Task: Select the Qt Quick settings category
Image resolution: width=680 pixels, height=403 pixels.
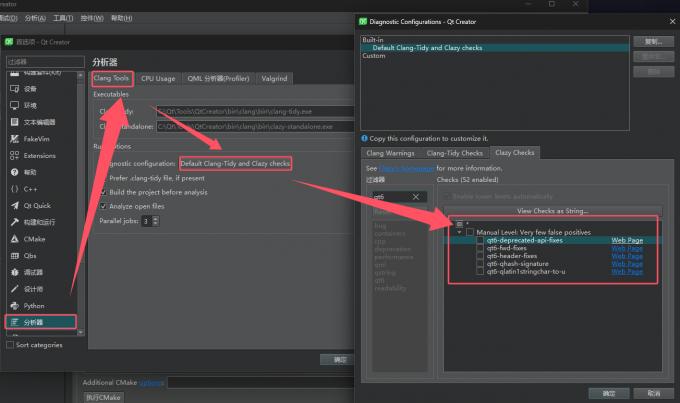Action: pos(39,205)
